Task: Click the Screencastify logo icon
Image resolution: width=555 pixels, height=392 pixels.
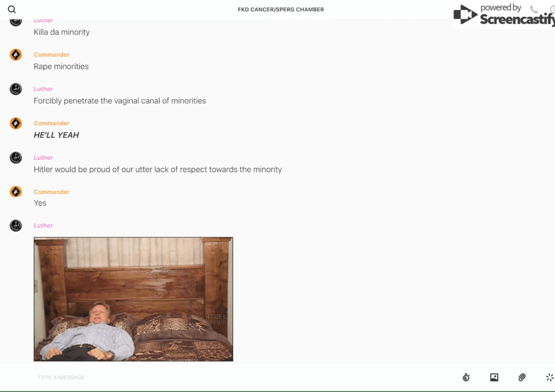Action: pos(465,15)
